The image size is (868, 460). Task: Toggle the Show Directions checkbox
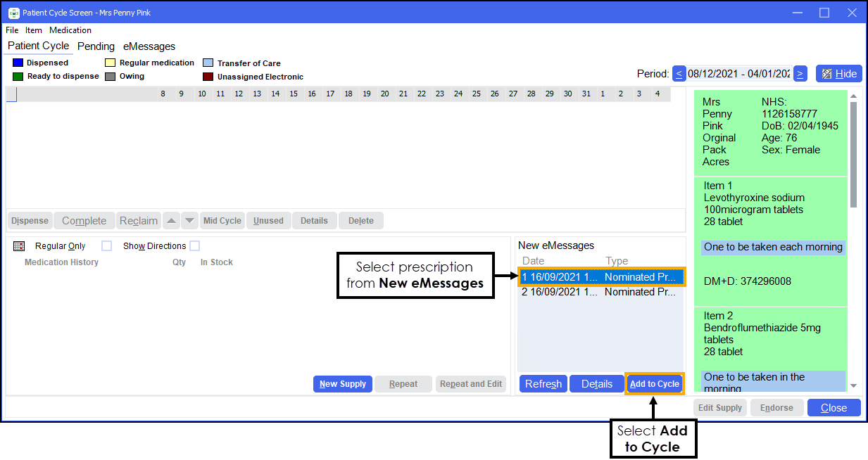pos(194,246)
